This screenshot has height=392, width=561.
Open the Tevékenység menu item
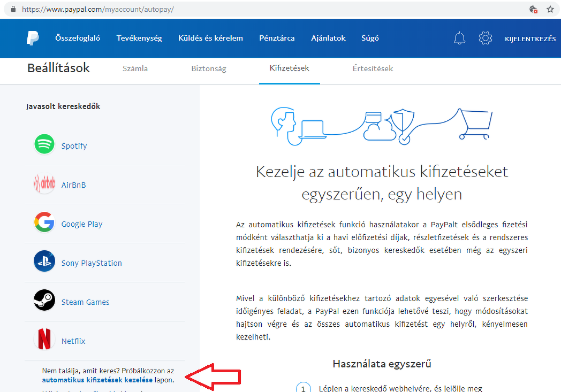pos(139,38)
